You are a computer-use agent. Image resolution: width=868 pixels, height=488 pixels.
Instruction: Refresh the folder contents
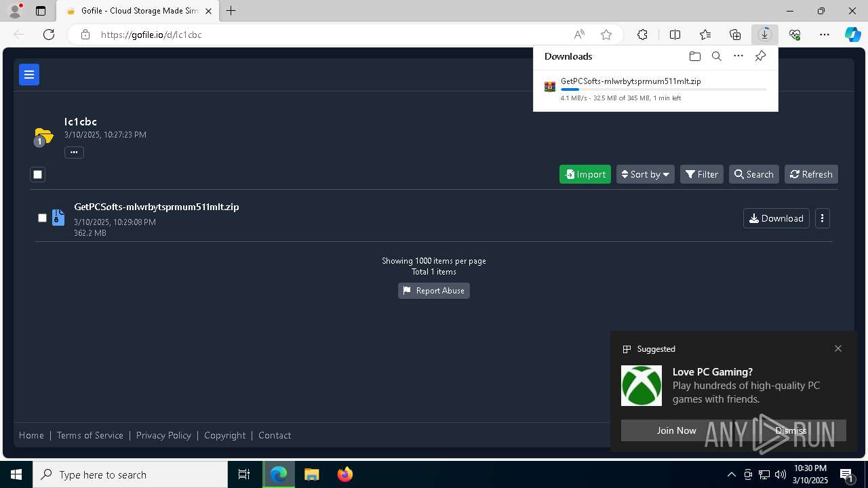pyautogui.click(x=811, y=174)
